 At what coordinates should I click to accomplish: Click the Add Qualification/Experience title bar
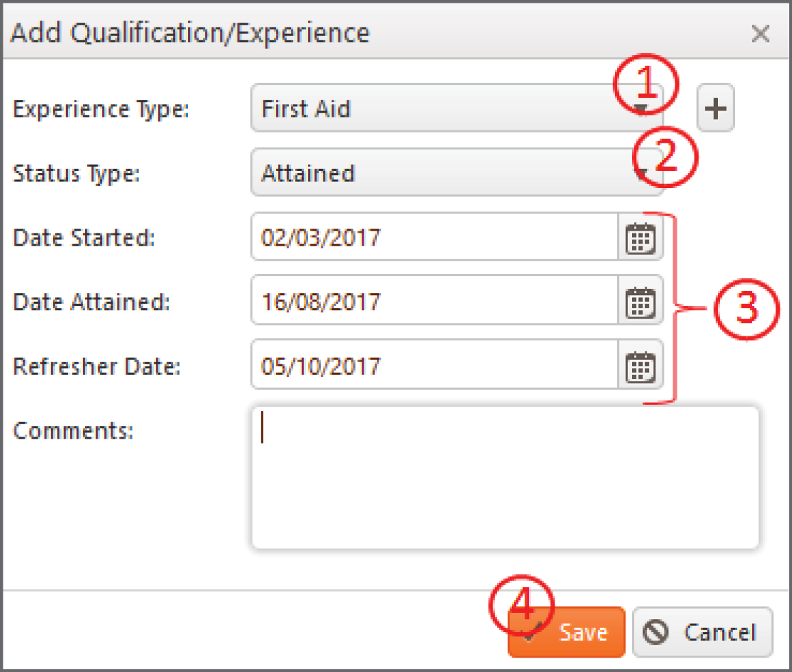pyautogui.click(x=275, y=32)
